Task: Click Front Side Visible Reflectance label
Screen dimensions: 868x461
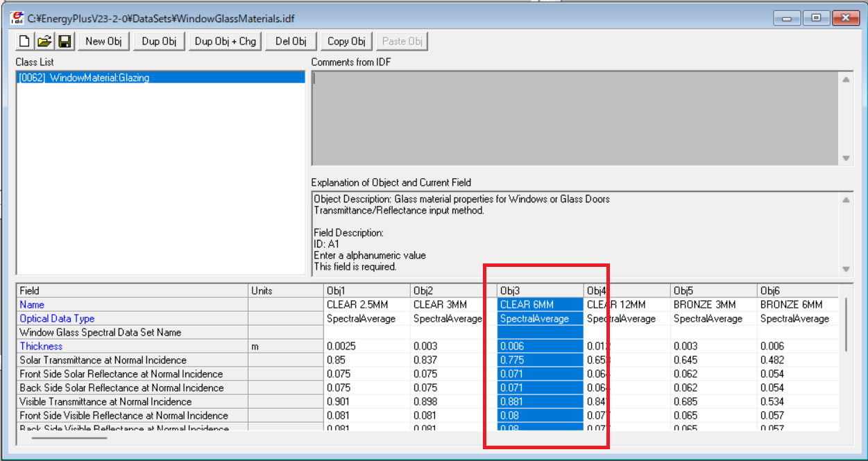Action: tap(133, 415)
